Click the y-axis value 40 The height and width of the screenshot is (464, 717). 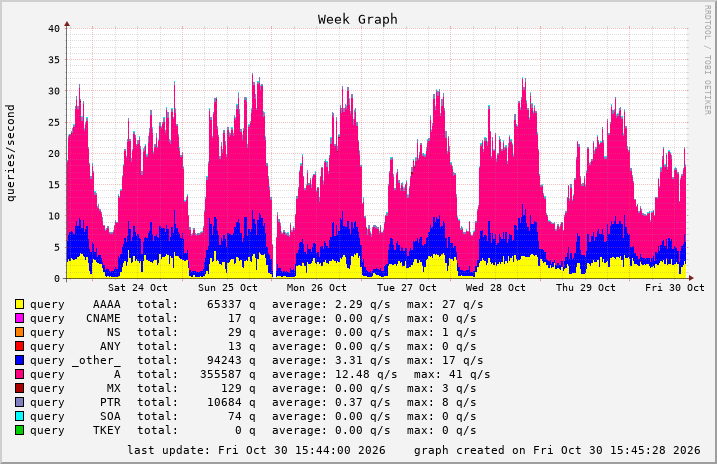pyautogui.click(x=54, y=28)
